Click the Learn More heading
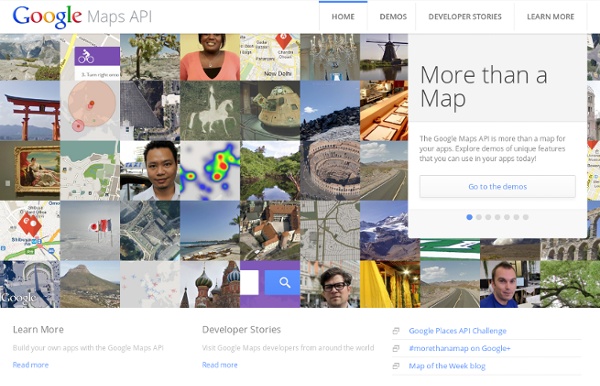The image size is (600, 386). coord(38,329)
